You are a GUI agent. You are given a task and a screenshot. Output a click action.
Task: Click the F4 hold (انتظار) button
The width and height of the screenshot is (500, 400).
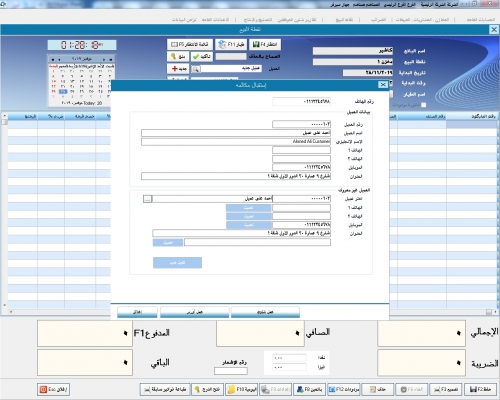(265, 44)
